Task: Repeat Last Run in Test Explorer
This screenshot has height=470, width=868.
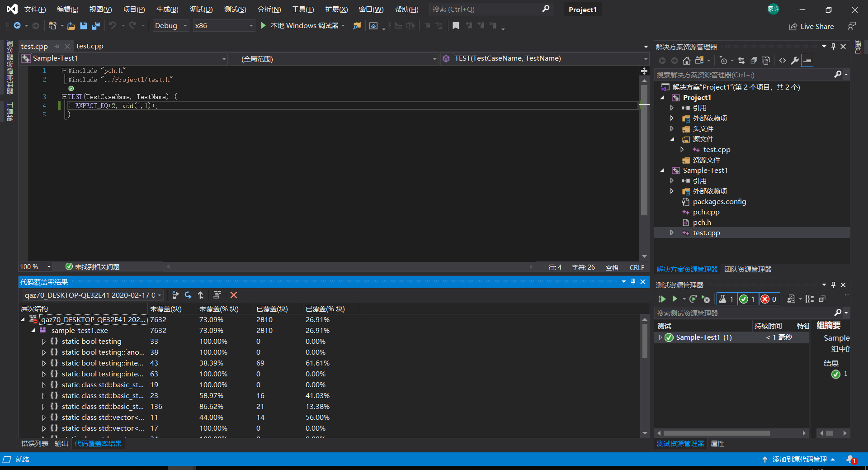Action: (693, 299)
